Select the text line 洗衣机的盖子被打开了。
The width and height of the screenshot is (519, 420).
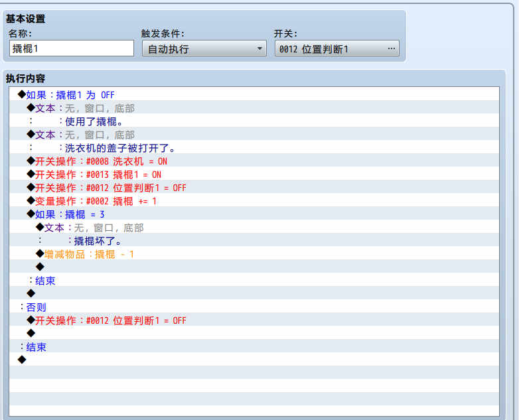pyautogui.click(x=254, y=148)
